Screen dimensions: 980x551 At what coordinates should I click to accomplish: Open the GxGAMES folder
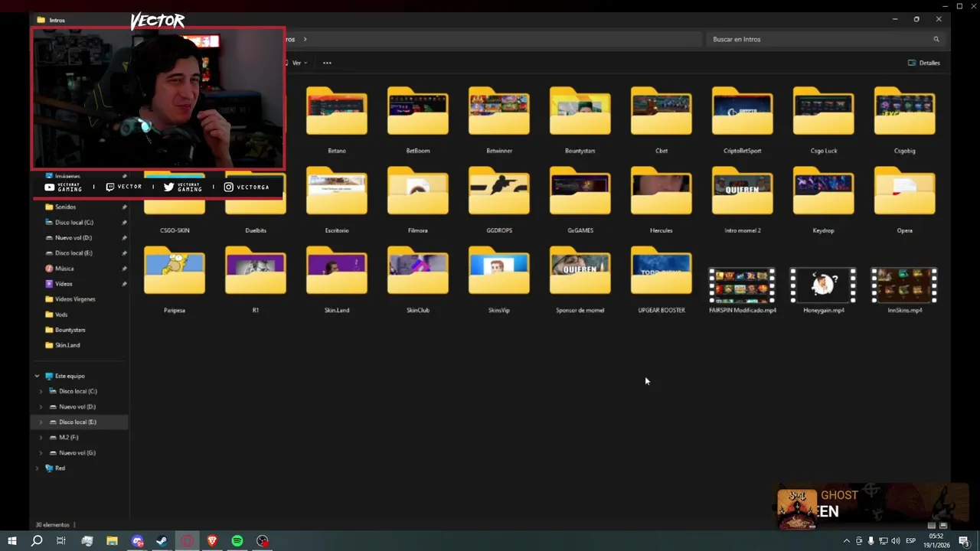pos(580,192)
